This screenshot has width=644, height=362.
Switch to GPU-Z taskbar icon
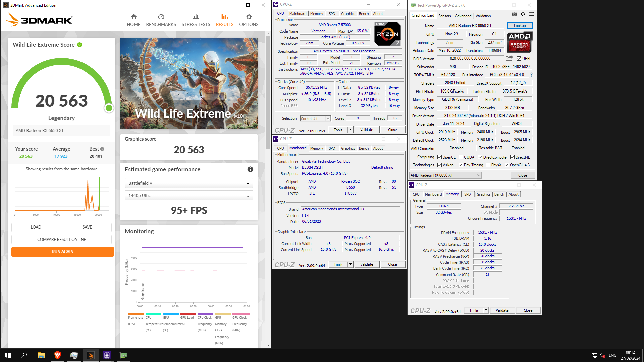(123, 355)
